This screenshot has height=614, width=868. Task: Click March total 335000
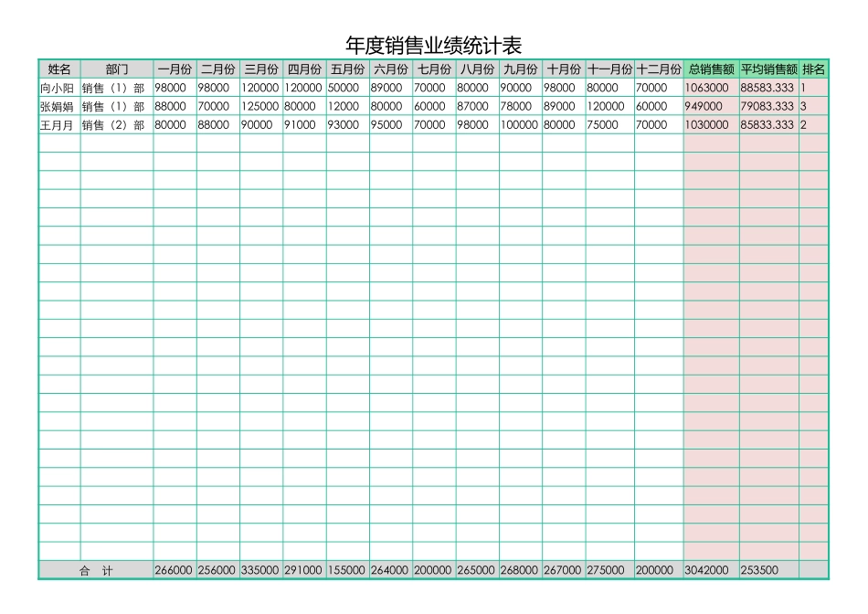(x=259, y=570)
